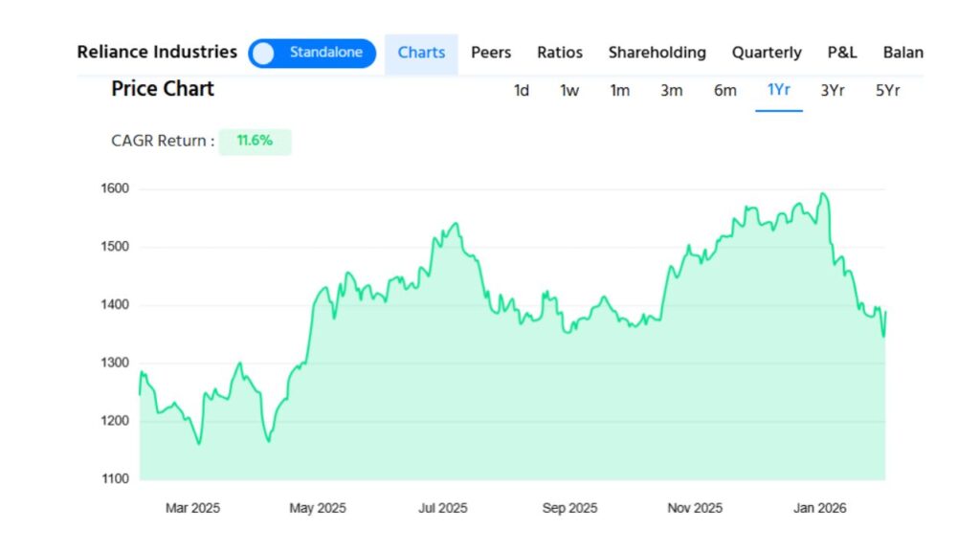
Task: Click the Price Chart heading
Action: (x=163, y=89)
